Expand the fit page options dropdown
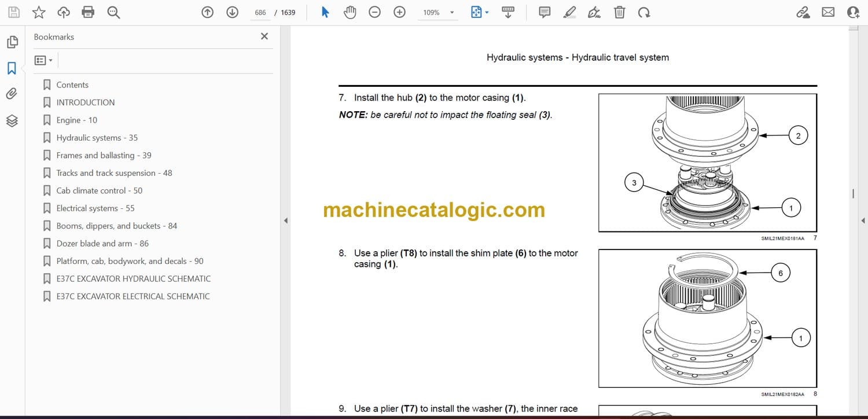This screenshot has width=868, height=419. pyautogui.click(x=487, y=13)
